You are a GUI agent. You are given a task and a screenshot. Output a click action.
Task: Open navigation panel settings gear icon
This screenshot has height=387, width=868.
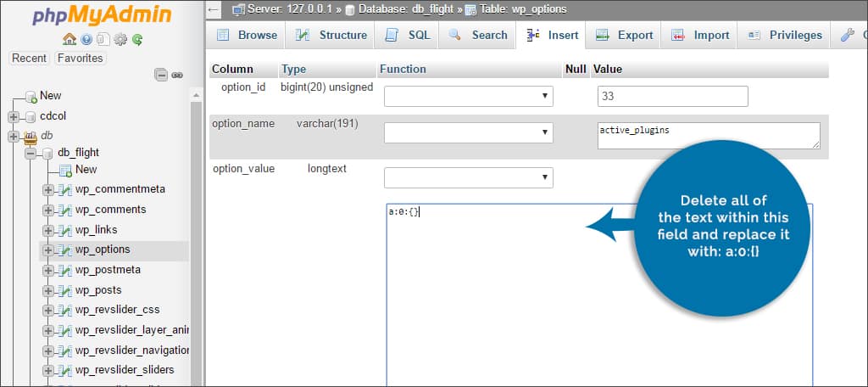(x=120, y=39)
